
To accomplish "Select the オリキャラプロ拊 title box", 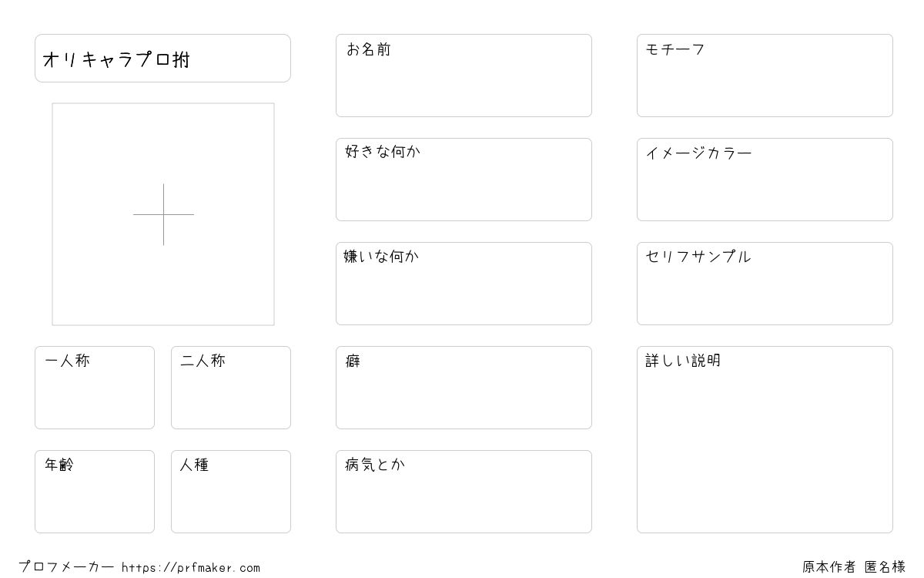I will coord(162,58).
